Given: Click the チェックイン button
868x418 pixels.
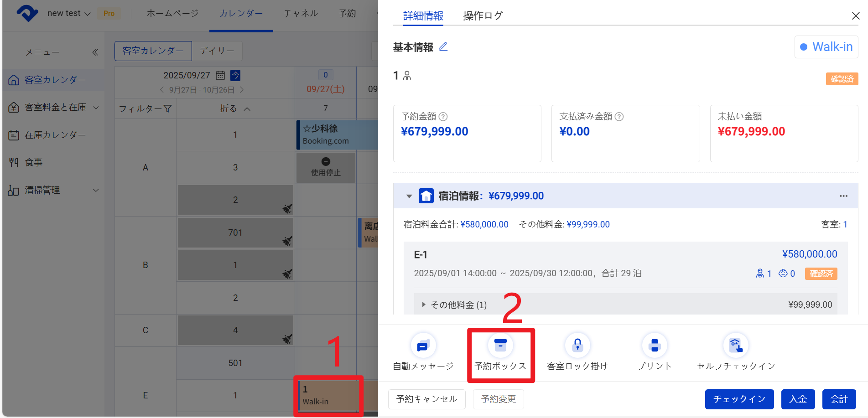Looking at the screenshot, I should (x=739, y=399).
